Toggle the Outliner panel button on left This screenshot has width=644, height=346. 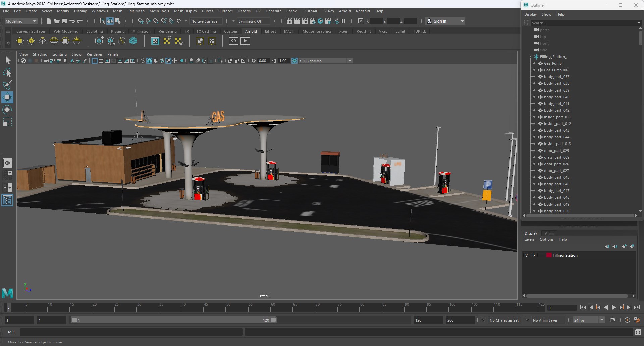[7, 200]
